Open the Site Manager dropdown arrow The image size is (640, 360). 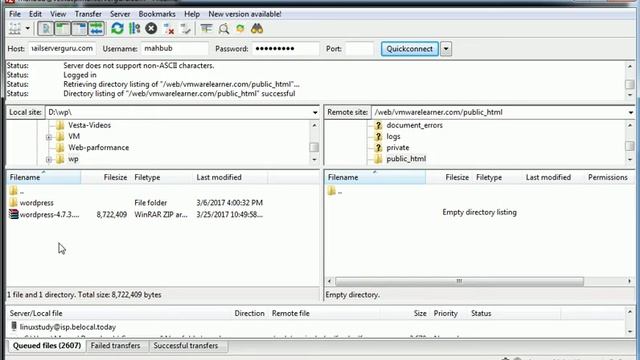tap(27, 29)
